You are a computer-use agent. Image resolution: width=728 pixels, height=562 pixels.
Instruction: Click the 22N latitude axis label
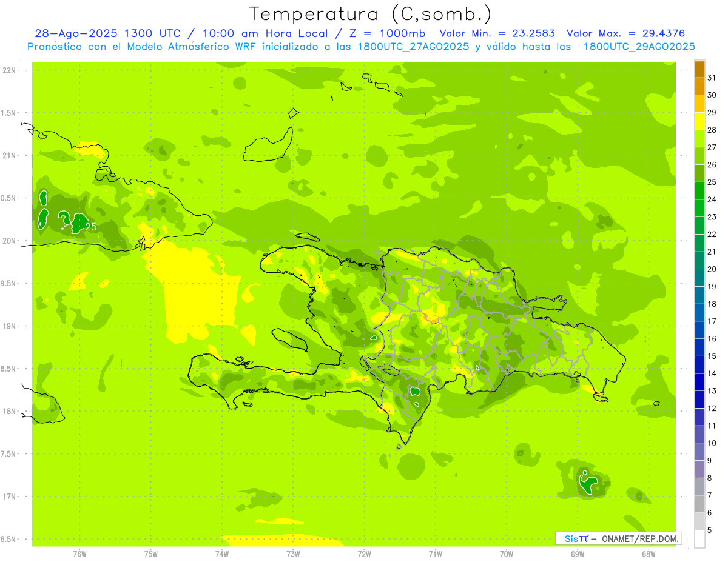pos(10,70)
